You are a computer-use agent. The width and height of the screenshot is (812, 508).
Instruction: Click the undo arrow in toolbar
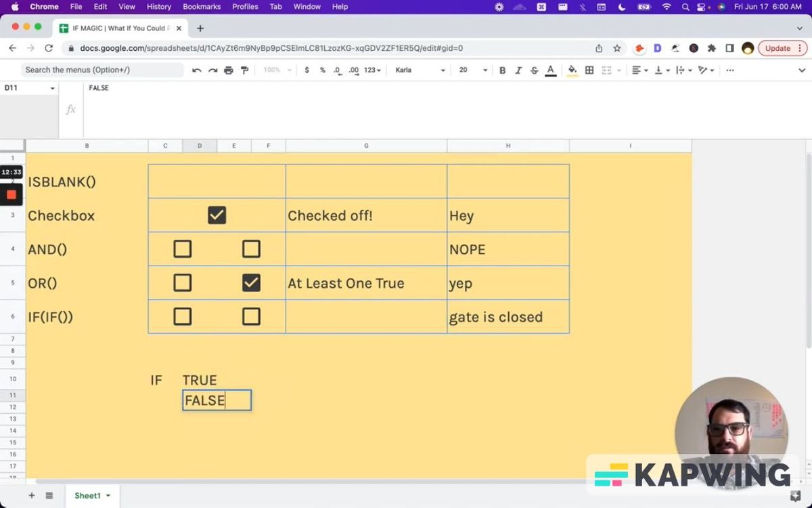[x=196, y=70]
